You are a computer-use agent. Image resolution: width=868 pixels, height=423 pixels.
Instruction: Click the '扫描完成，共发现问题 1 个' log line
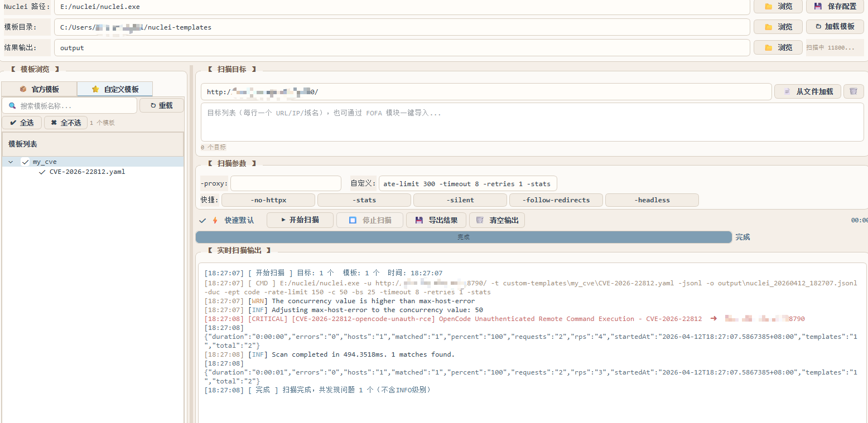(x=317, y=390)
